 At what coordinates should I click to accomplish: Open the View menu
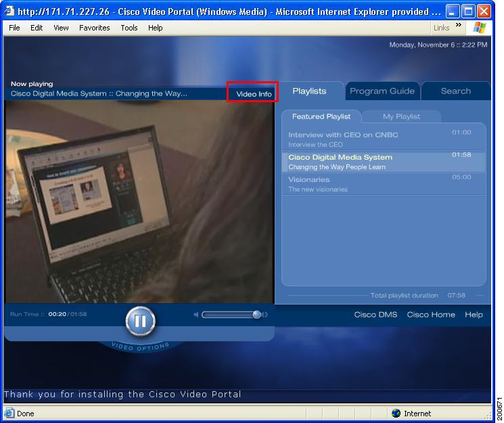pyautogui.click(x=61, y=28)
